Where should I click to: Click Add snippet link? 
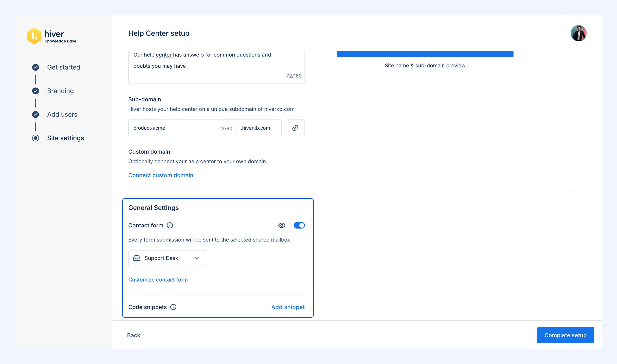(x=288, y=307)
